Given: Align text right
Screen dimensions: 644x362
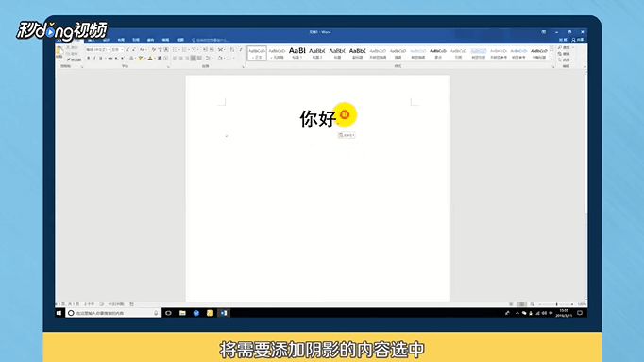Looking at the screenshot, I should [x=187, y=58].
